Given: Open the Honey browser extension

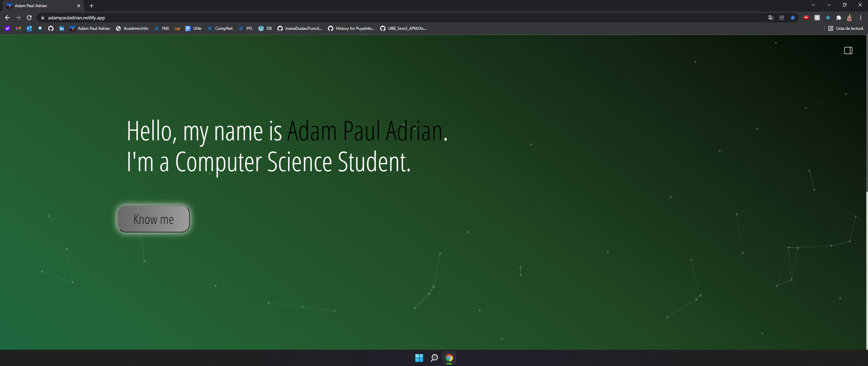Looking at the screenshot, I should coord(817,18).
